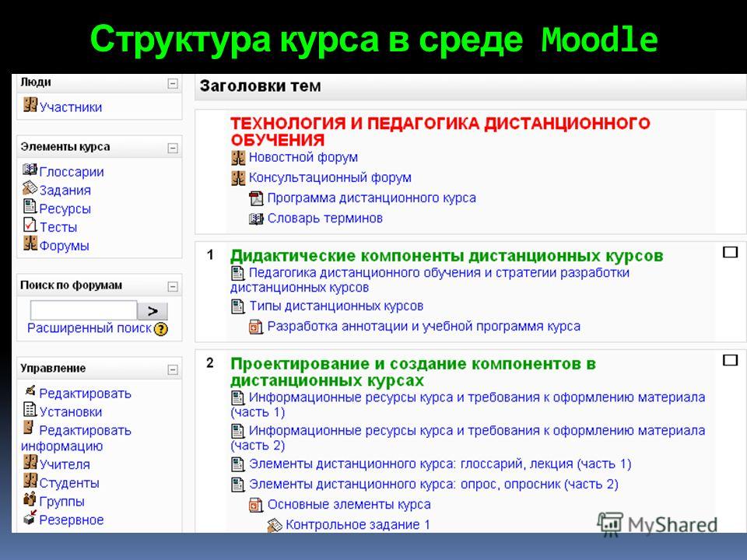Click the Задания hand-and-paper icon

coord(30,188)
